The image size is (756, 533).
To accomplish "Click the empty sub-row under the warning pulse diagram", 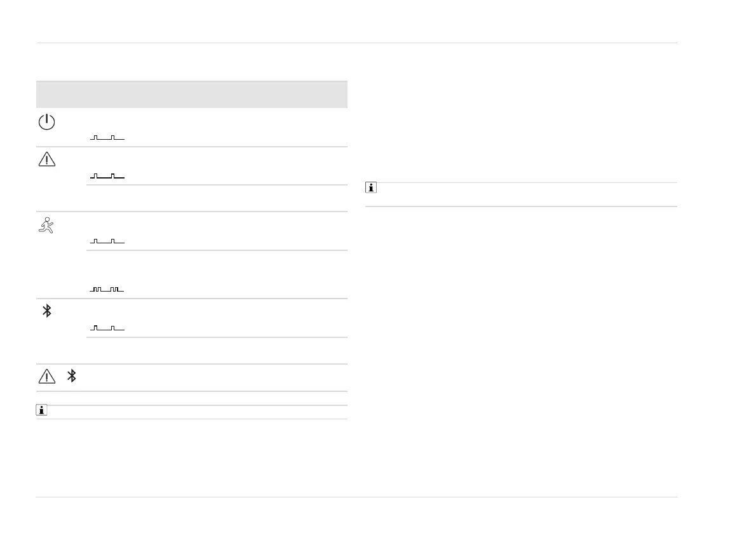I will (217, 198).
